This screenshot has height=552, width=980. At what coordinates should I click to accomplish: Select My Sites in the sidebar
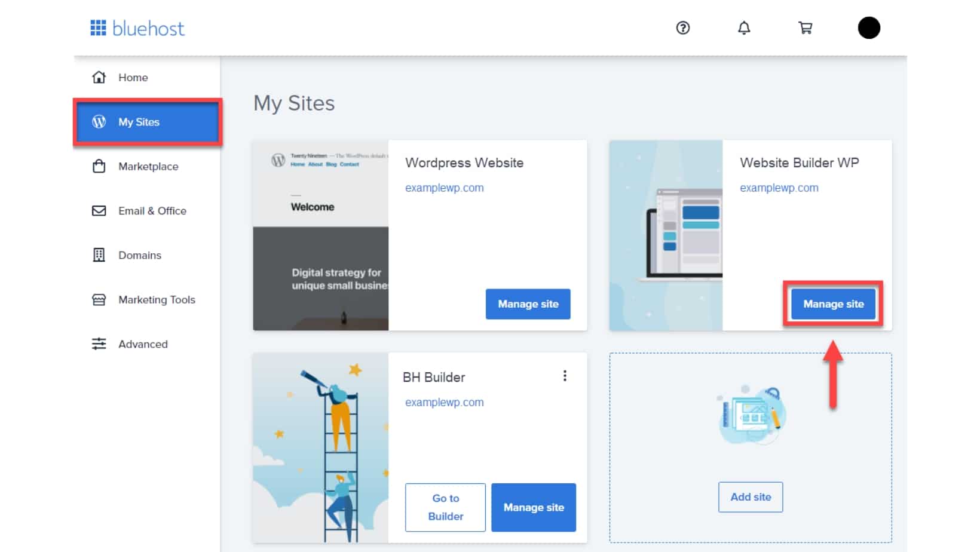138,122
